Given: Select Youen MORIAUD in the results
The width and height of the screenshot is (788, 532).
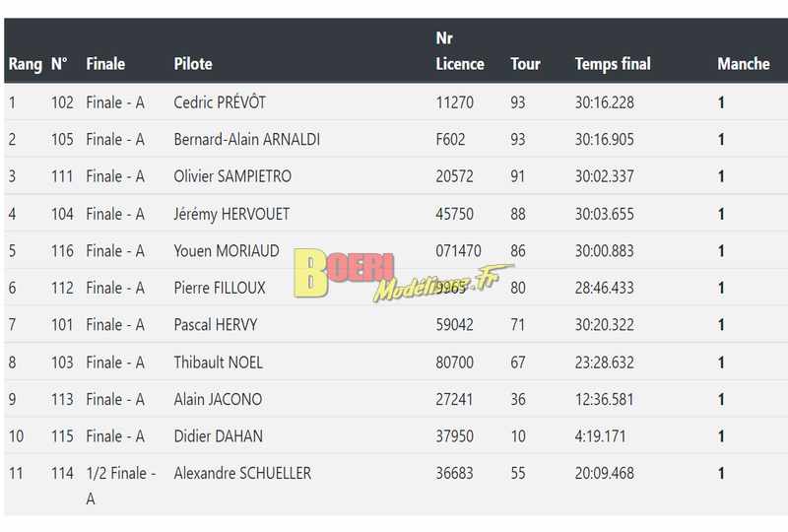Looking at the screenshot, I should click(x=227, y=251).
